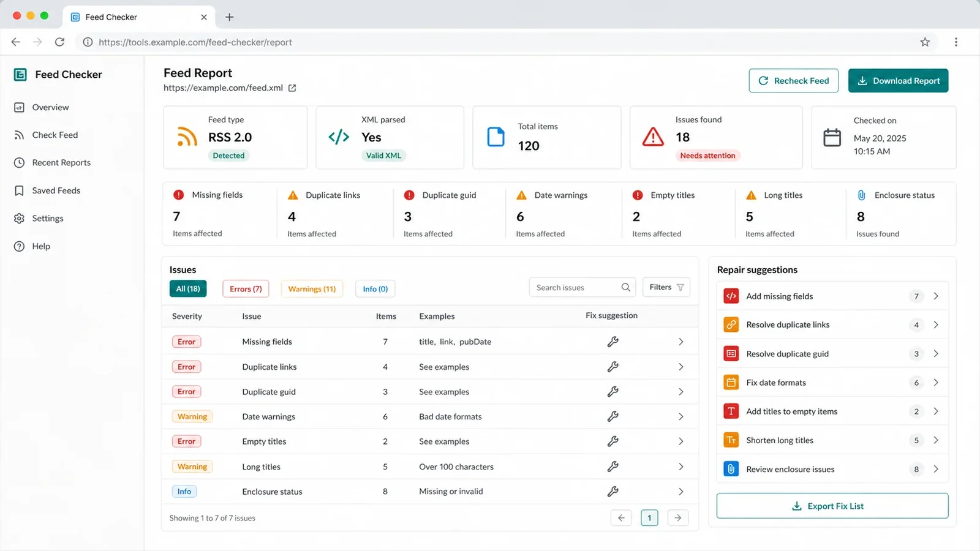Click the wrench icon in Enclosure status row
The image size is (980, 551).
click(612, 491)
